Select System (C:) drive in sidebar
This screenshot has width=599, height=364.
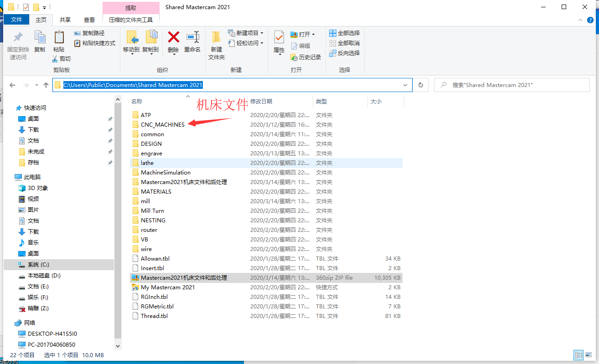click(x=58, y=264)
